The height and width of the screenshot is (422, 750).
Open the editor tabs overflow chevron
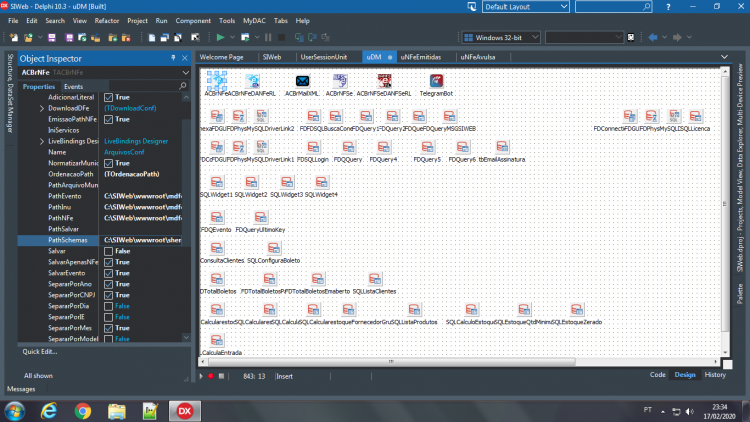(x=724, y=57)
